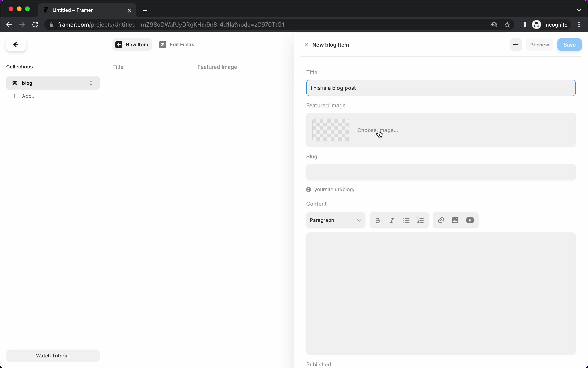
Task: Close the New blog Item panel
Action: point(306,45)
